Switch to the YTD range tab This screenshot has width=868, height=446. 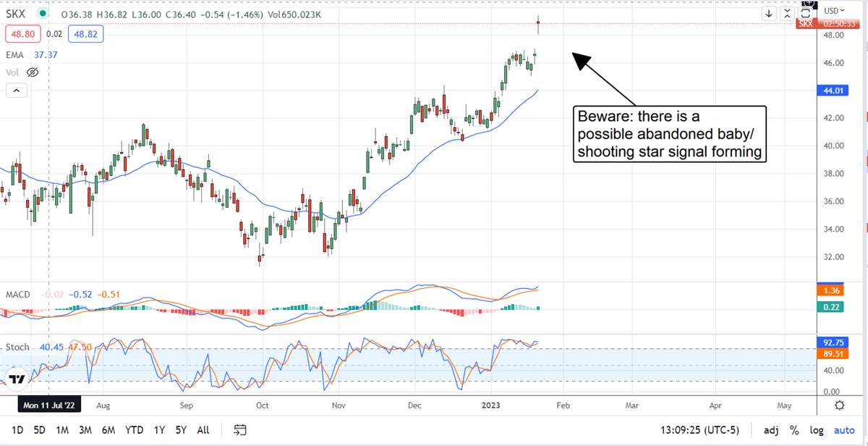pos(134,429)
